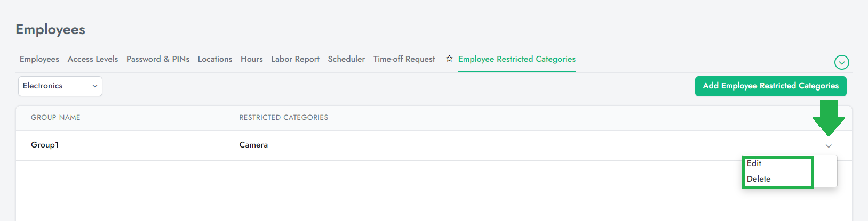Select Edit from the row menu

[x=754, y=163]
